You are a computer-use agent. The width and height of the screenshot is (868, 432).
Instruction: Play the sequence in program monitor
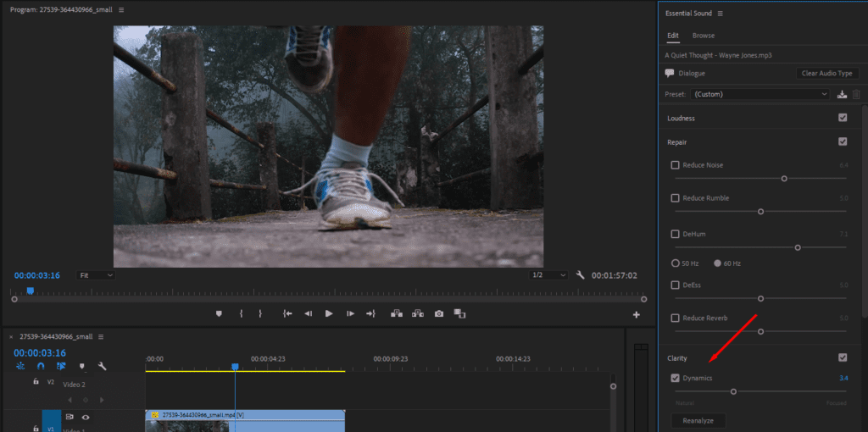click(329, 313)
